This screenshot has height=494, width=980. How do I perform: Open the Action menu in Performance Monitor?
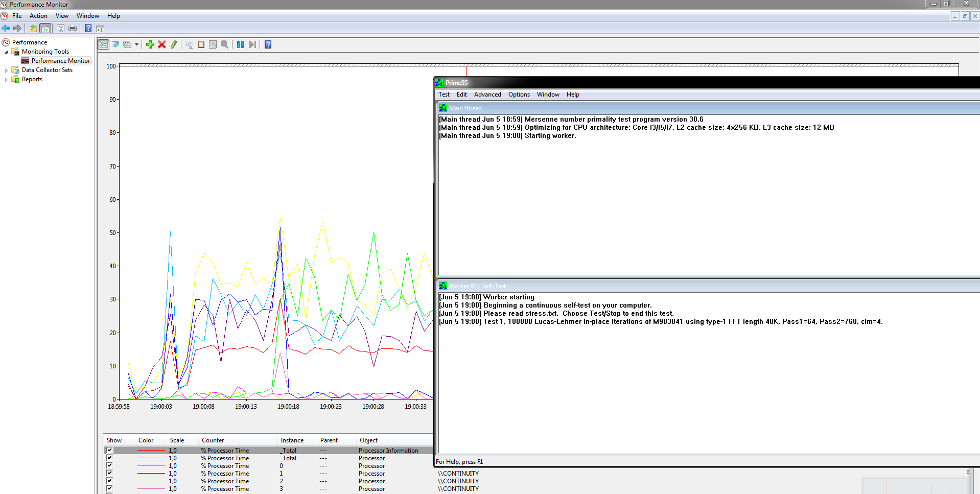coord(38,16)
